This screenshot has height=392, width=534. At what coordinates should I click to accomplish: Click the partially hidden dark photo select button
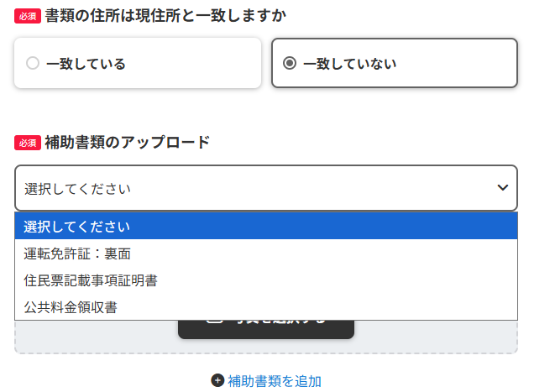[x=266, y=329]
